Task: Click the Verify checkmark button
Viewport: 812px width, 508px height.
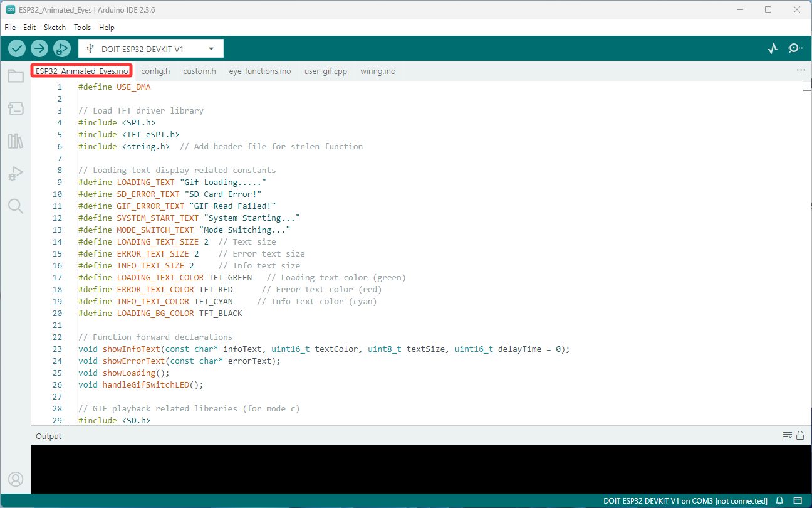Action: pos(17,48)
